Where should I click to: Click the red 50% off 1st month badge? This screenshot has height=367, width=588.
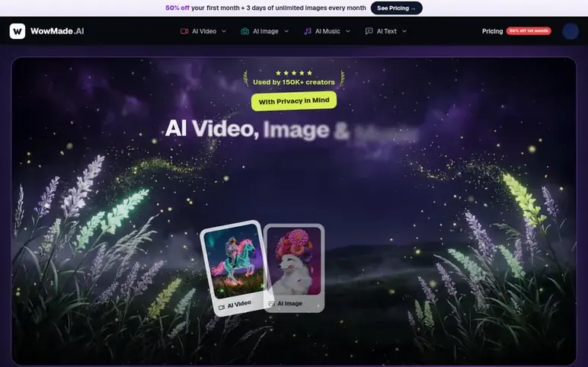click(x=529, y=30)
